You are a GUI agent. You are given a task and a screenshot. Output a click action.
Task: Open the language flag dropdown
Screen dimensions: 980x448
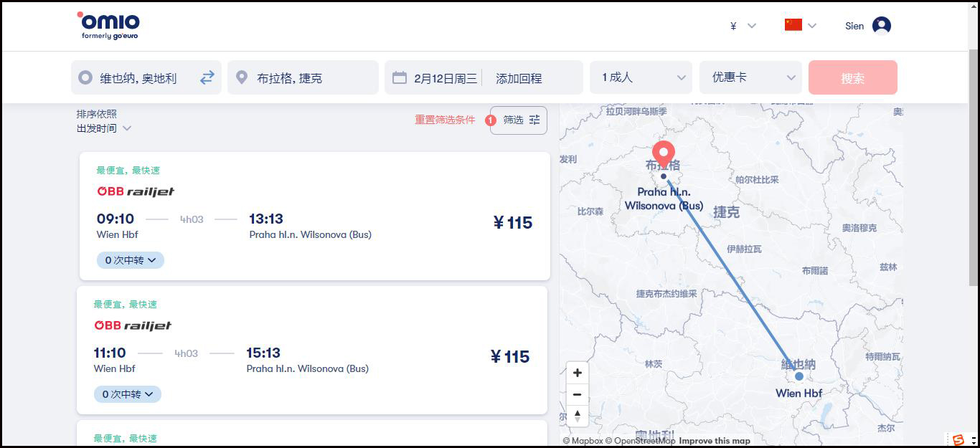click(801, 26)
